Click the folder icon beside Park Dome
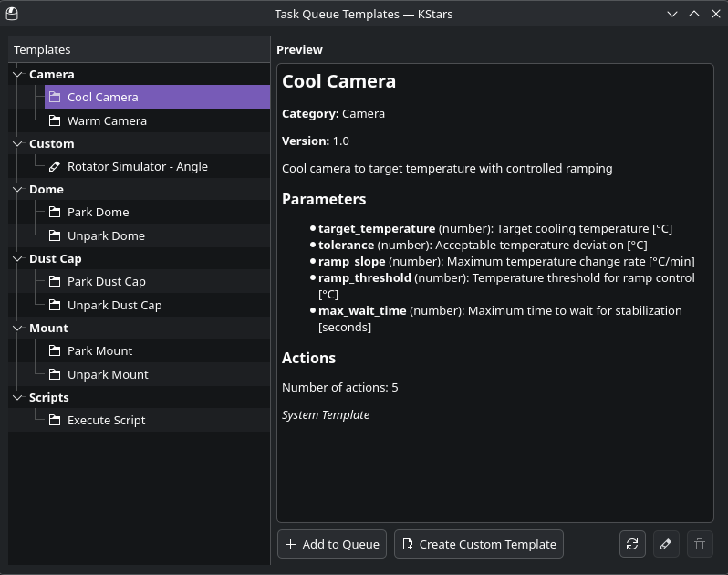Screen dimensions: 728x575 [x=55, y=212]
